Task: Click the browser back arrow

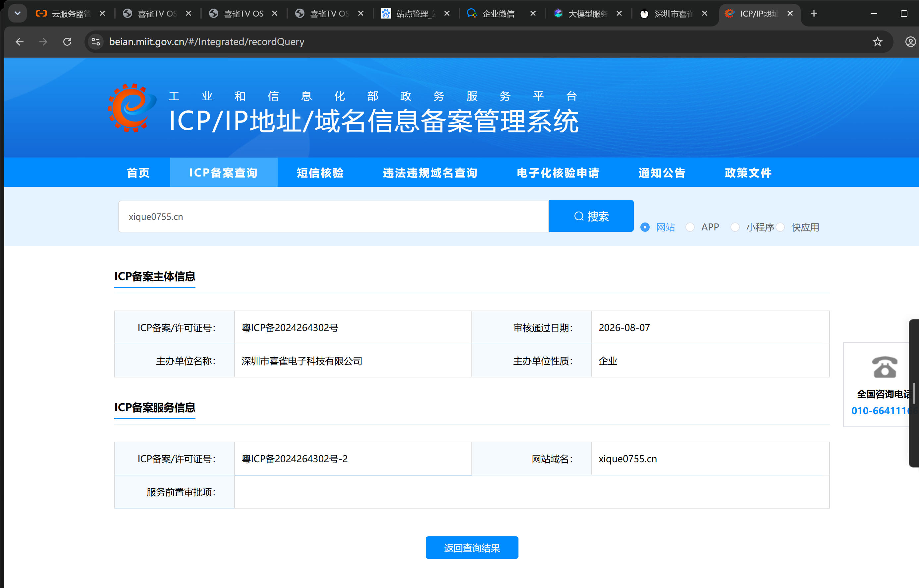Action: (x=20, y=42)
